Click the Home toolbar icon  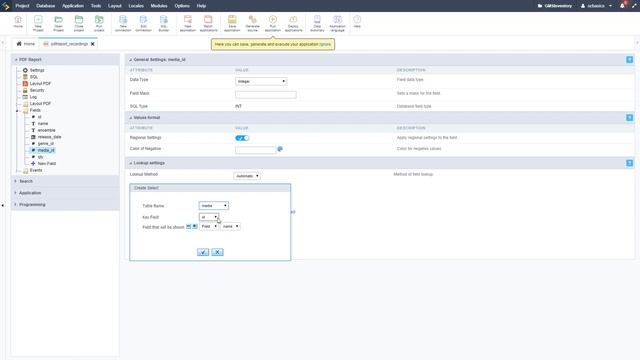(18, 22)
